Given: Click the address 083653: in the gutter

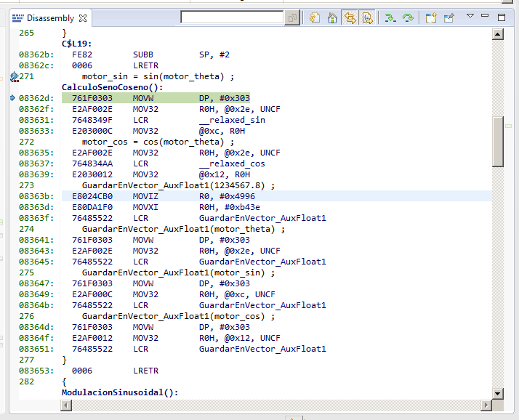Looking at the screenshot, I should [36, 371].
